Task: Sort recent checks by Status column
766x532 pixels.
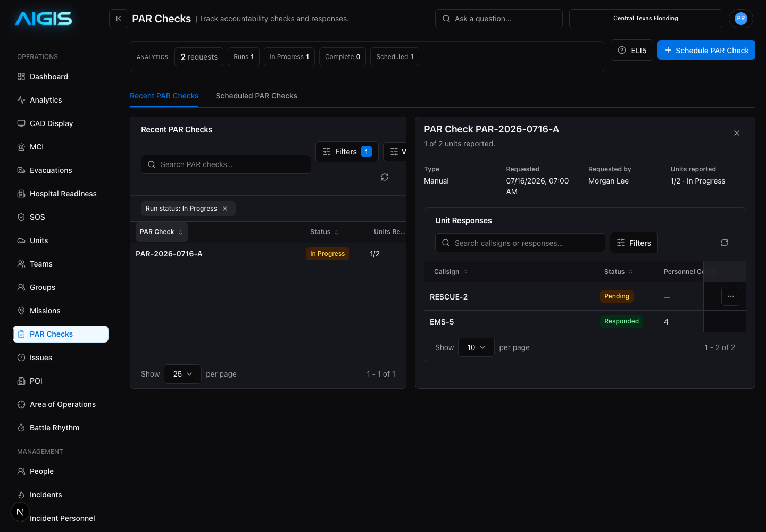Action: (x=324, y=232)
